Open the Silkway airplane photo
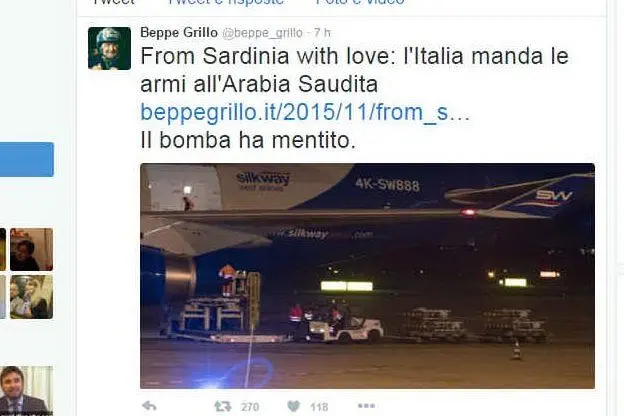Screen dimensions: 624x416 click(x=367, y=276)
